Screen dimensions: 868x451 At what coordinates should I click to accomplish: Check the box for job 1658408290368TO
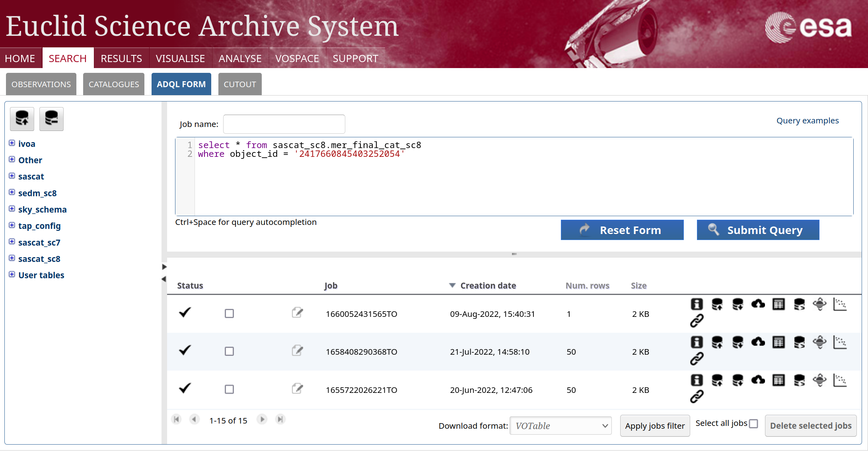[x=229, y=351]
